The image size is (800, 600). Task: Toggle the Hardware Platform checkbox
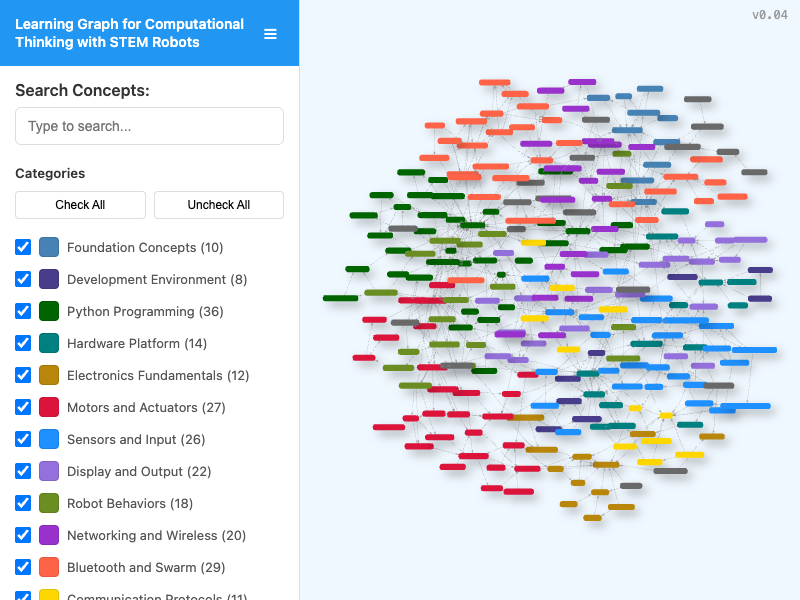click(23, 343)
